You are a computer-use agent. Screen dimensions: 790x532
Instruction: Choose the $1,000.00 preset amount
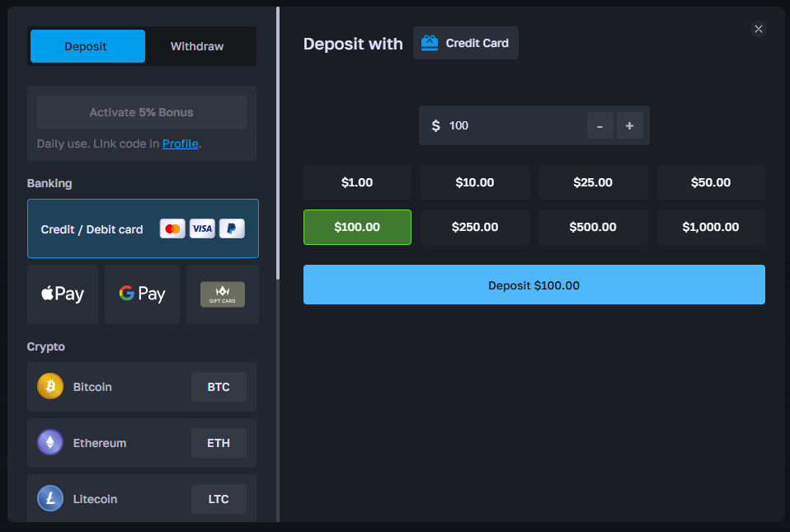711,227
